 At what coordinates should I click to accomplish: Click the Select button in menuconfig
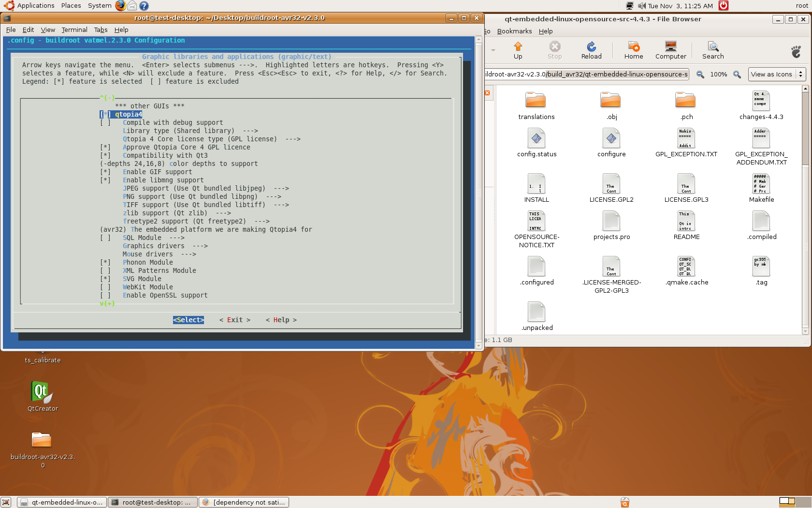pos(188,320)
